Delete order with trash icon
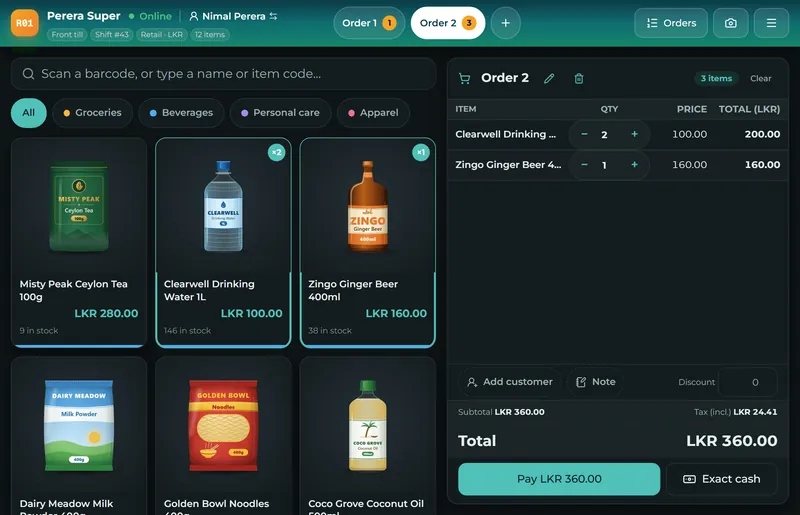 (x=579, y=79)
